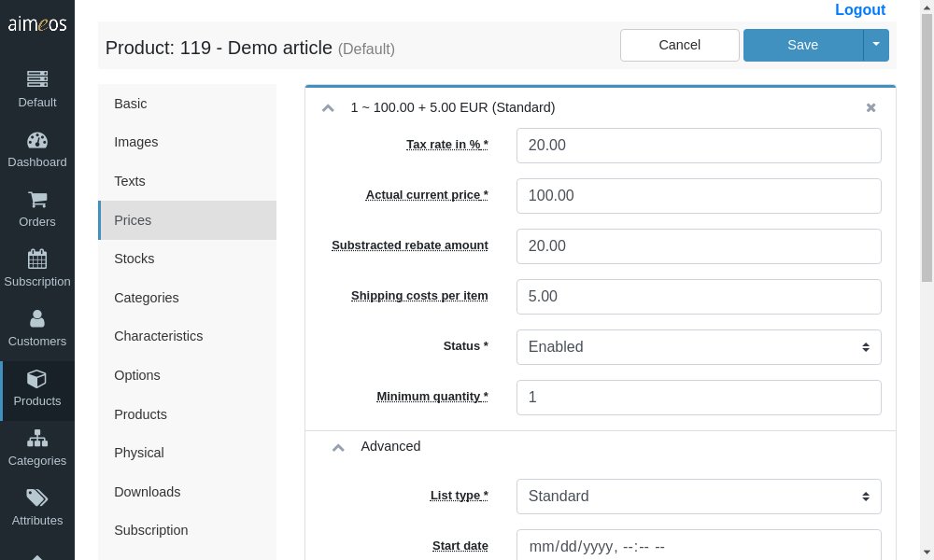
Task: Open the Orders section via cart icon
Action: (x=36, y=209)
